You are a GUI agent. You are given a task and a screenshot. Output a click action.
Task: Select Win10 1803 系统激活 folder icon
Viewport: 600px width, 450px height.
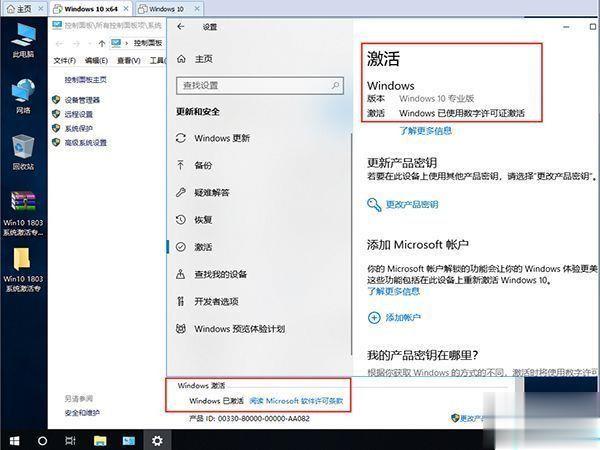(23, 270)
